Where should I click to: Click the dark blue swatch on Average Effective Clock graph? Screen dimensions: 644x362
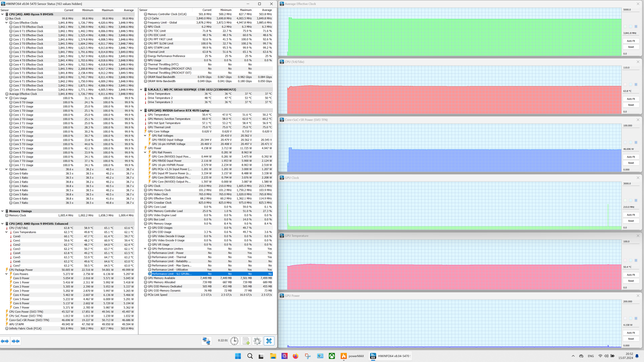click(636, 26)
